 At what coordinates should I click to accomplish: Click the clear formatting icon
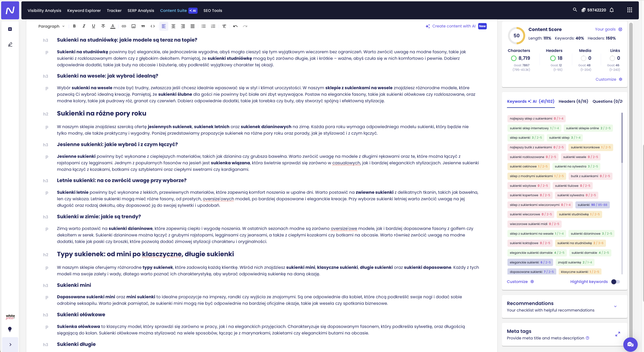(x=224, y=26)
